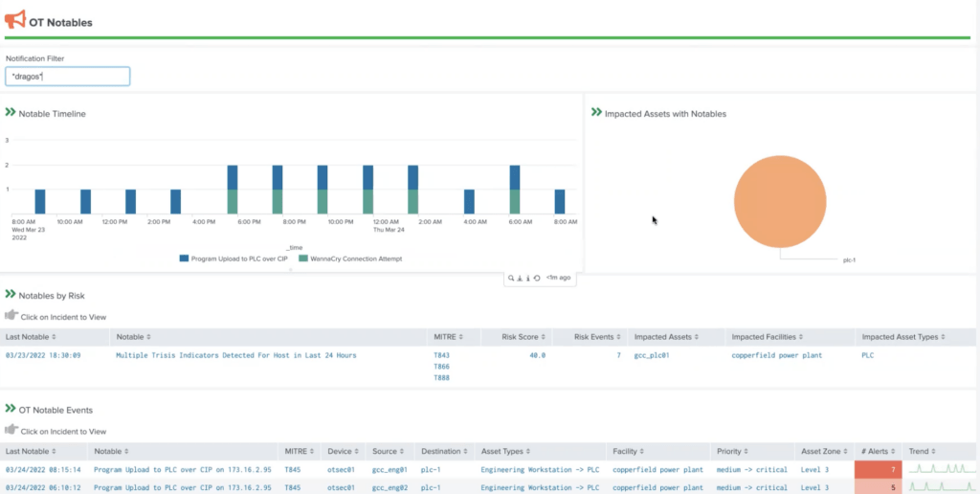Inspect the Notable Timeline panel info

point(528,279)
